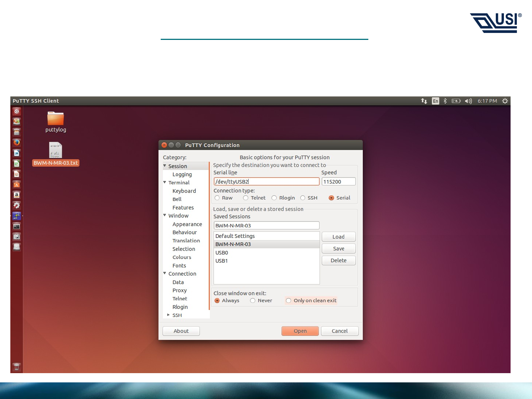Screen dimensions: 532x399
Task: Select Default Settings in saved sessions list
Action: pos(266,236)
